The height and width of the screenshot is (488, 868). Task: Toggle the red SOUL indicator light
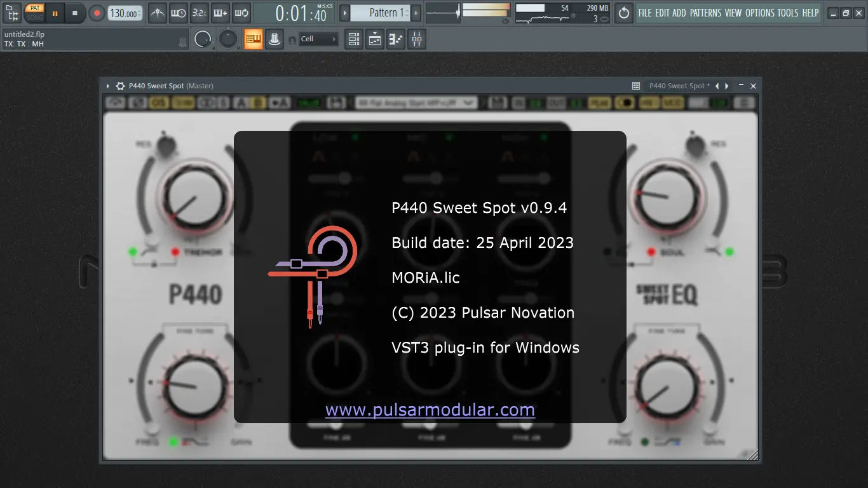tap(651, 252)
